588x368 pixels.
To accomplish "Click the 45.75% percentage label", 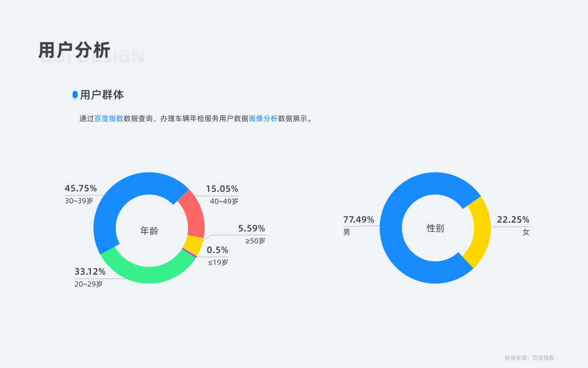I will [x=81, y=188].
